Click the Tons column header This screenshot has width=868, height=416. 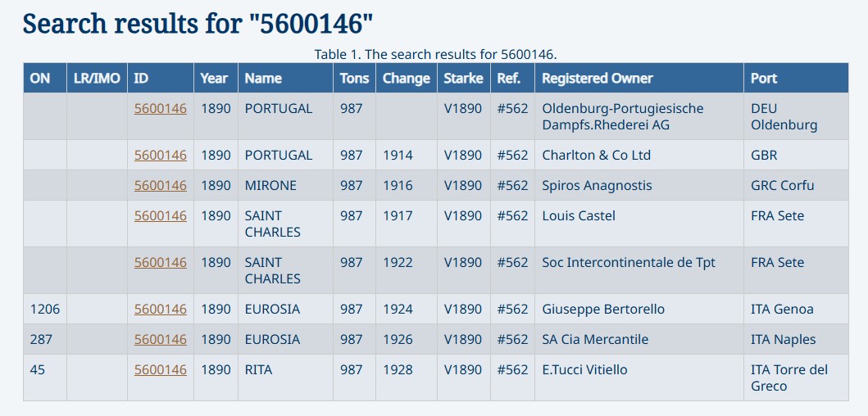[x=354, y=79]
